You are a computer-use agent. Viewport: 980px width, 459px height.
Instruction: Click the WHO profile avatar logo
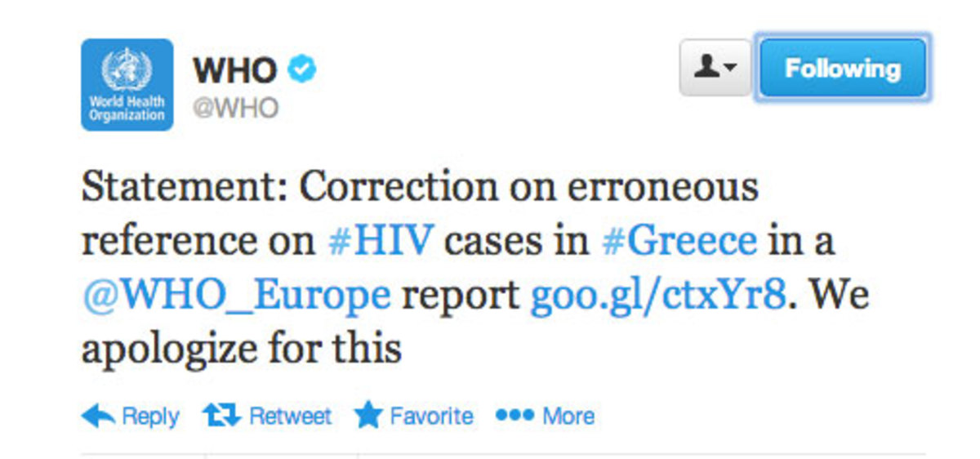coord(127,85)
